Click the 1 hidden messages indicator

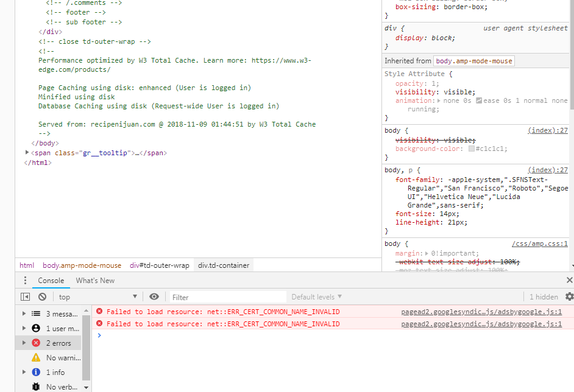coord(544,297)
